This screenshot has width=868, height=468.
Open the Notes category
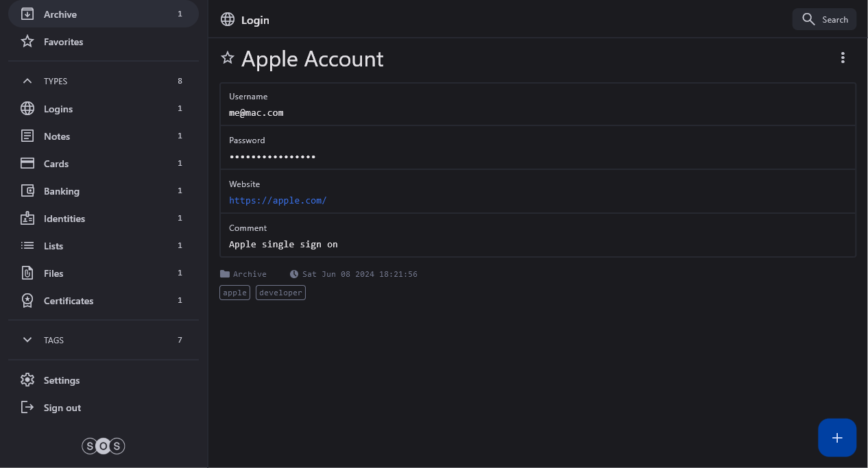click(x=57, y=136)
